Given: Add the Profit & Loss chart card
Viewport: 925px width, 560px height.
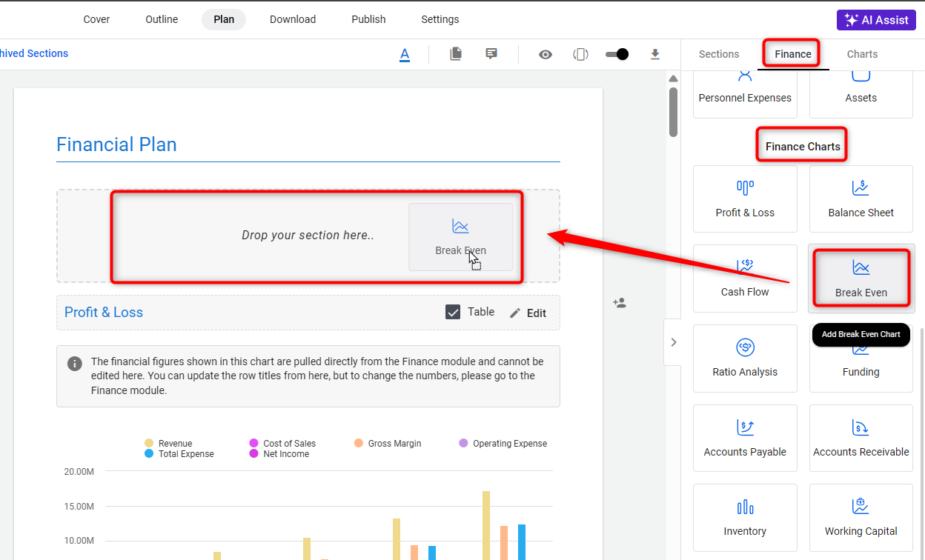Looking at the screenshot, I should pyautogui.click(x=745, y=199).
